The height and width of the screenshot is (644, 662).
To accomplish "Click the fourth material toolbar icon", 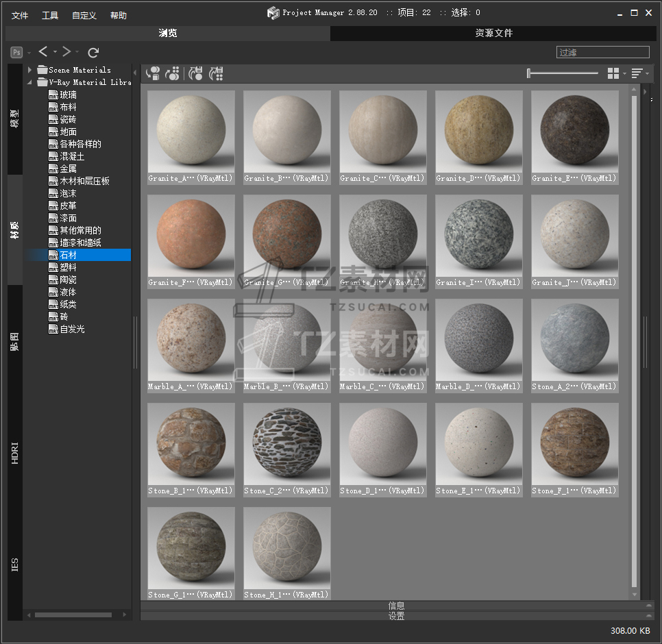I will [217, 73].
